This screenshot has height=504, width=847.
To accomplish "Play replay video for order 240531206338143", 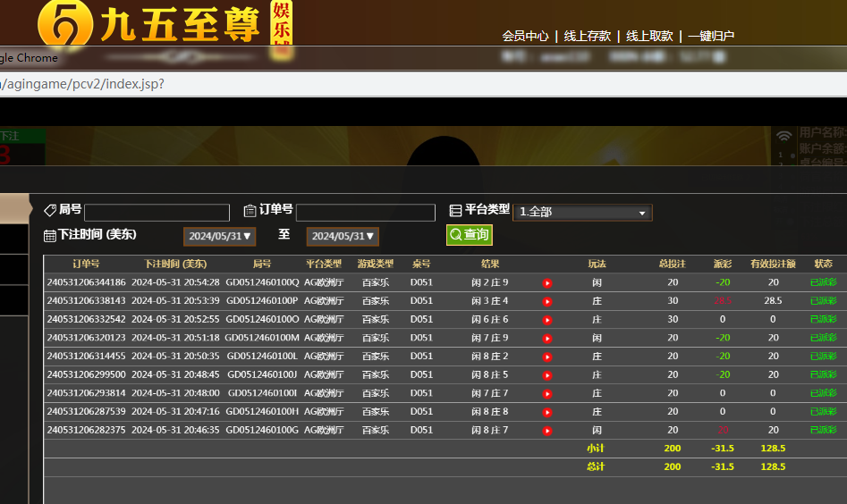I will pos(547,302).
